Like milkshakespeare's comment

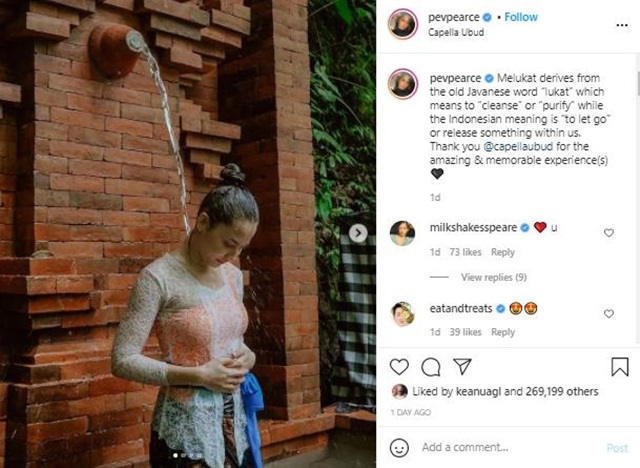coord(609,233)
